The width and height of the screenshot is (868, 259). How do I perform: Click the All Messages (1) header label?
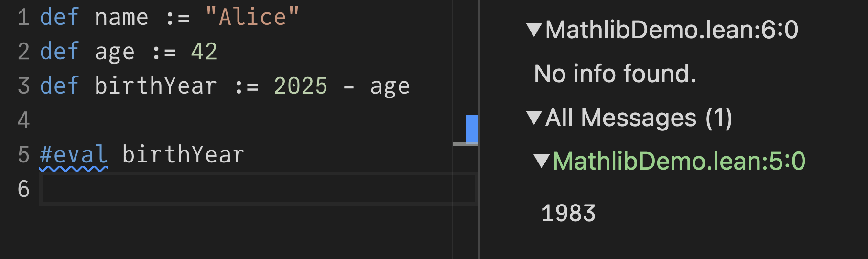(639, 118)
